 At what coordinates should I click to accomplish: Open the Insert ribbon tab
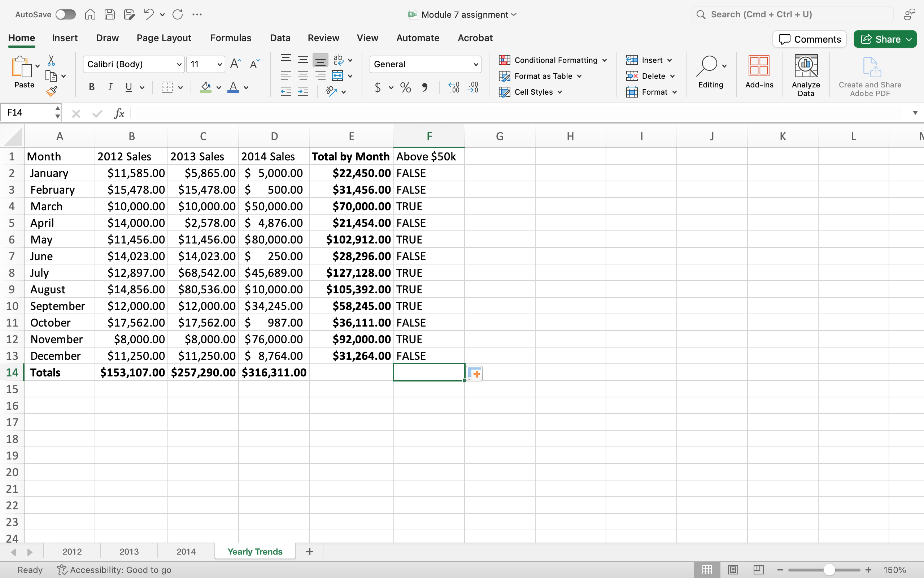[x=65, y=38]
